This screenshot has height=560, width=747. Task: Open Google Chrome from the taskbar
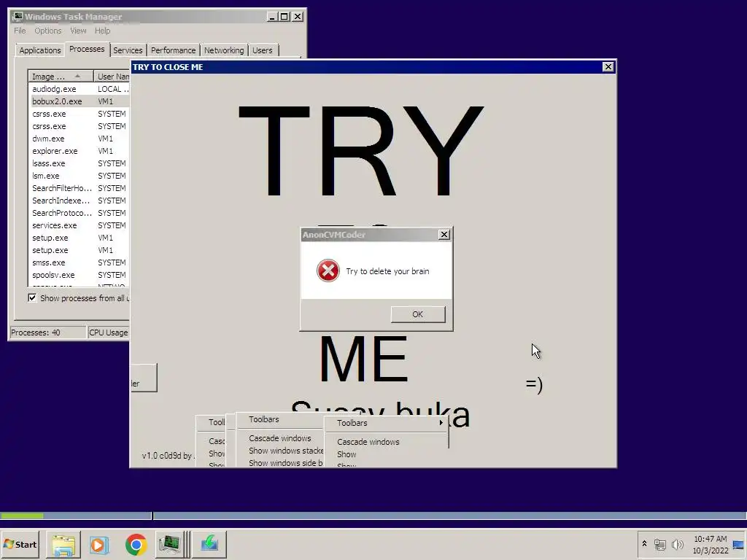[x=136, y=544]
